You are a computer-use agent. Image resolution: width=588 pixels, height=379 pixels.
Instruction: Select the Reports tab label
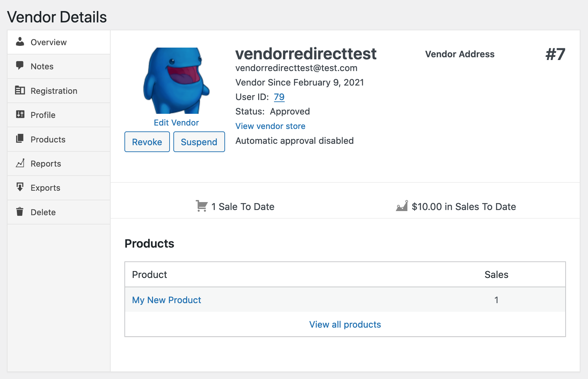point(46,164)
